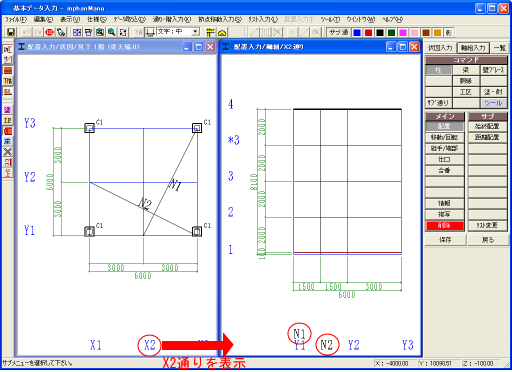Click the 戻る back button
Screen dimensions: 512x372
pyautogui.click(x=488, y=240)
